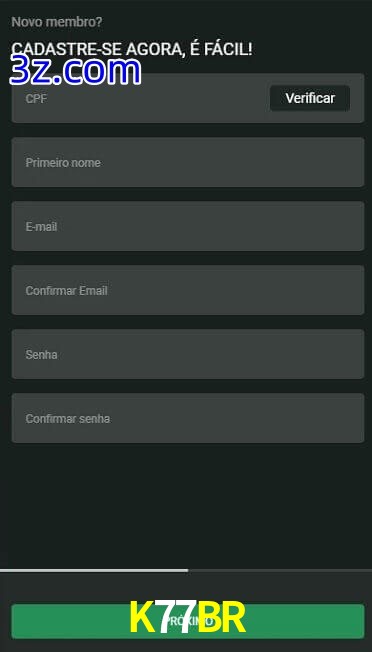Focus the Confirmar senha field
The width and height of the screenshot is (372, 652).
(188, 418)
